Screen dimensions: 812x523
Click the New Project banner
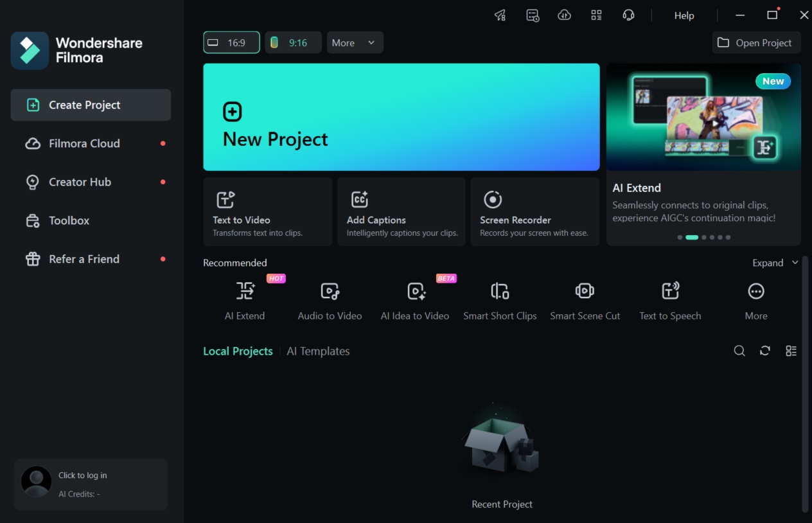click(x=401, y=117)
